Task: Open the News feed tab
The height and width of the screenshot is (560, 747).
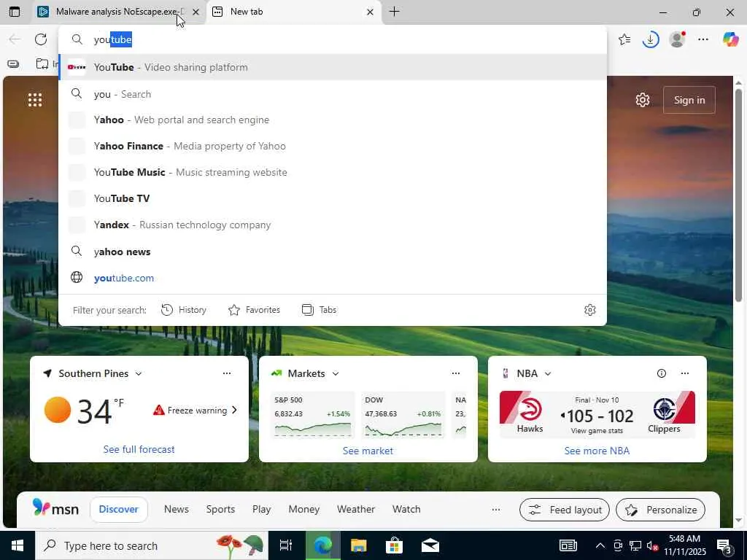Action: (177, 510)
